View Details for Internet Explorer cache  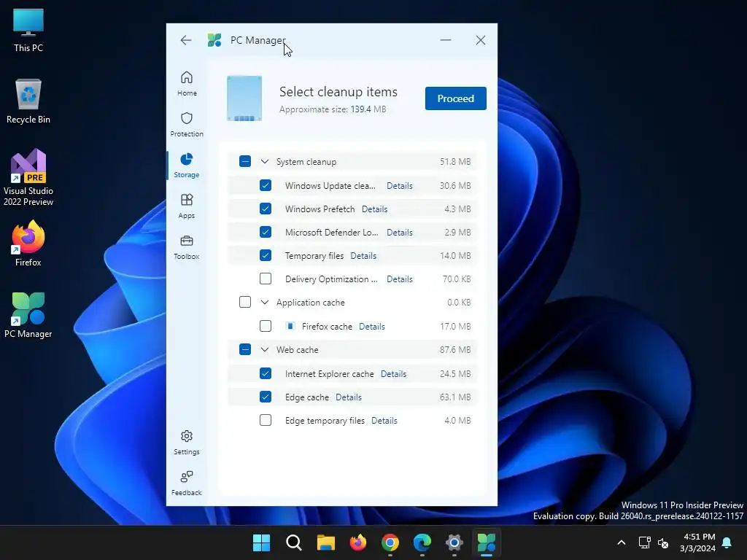pyautogui.click(x=393, y=374)
